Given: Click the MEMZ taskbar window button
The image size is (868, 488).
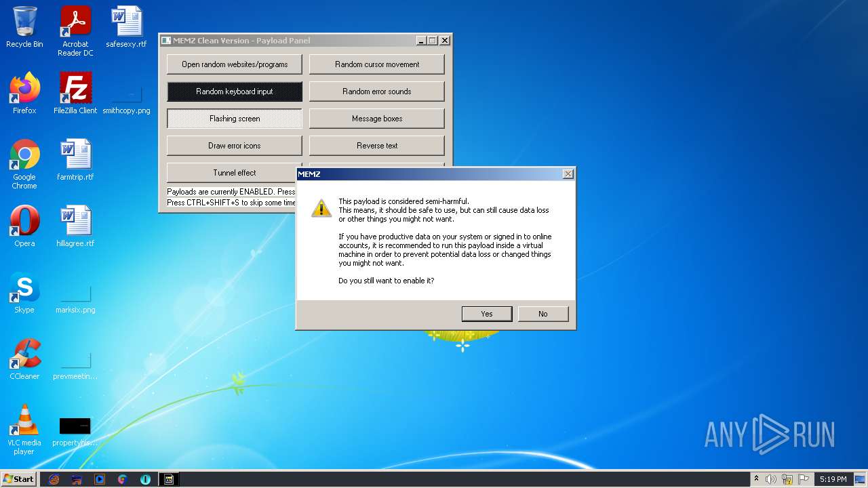Looking at the screenshot, I should pos(169,479).
